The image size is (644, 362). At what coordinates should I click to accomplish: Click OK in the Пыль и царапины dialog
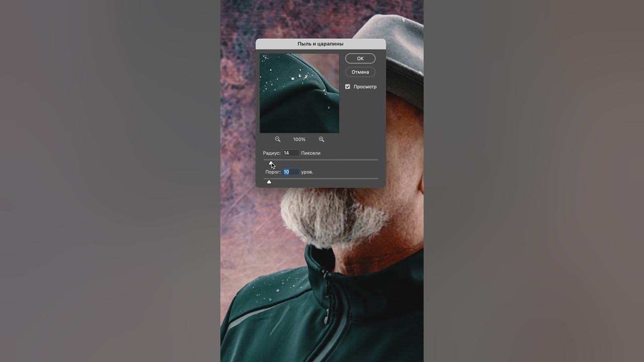coord(360,58)
